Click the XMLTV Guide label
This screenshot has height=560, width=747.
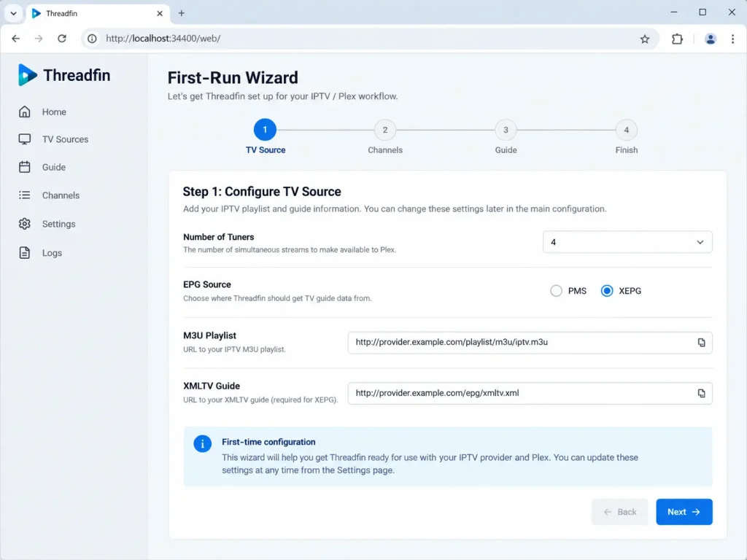pyautogui.click(x=212, y=386)
